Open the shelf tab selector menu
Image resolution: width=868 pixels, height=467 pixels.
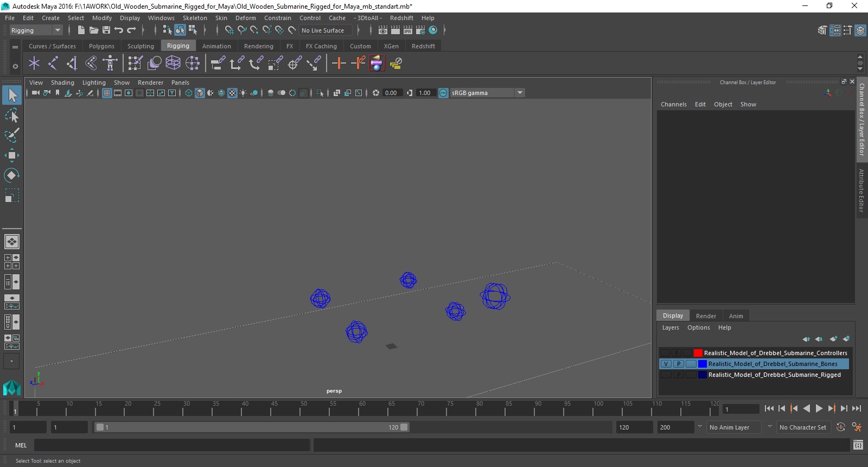coord(15,47)
